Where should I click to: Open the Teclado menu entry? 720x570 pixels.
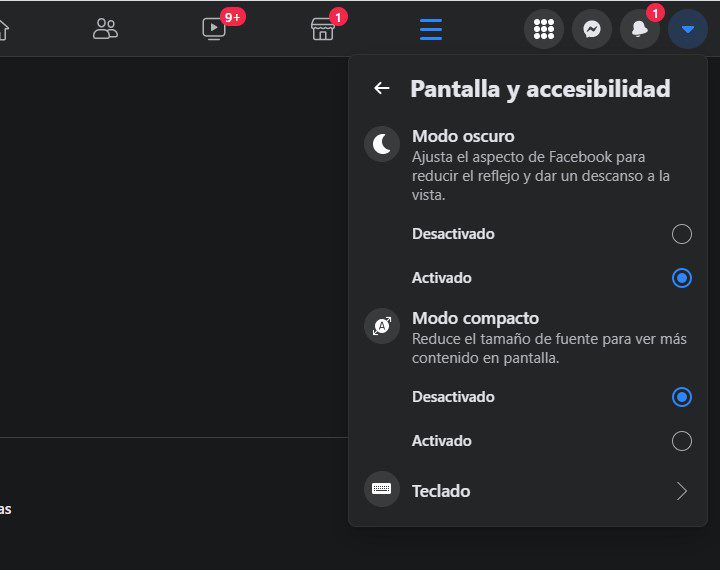coord(441,491)
